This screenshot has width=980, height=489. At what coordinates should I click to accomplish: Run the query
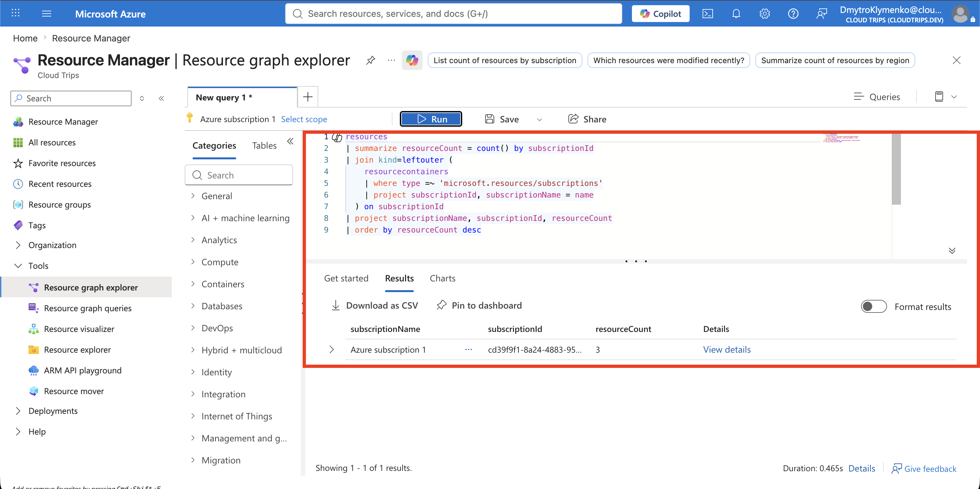[x=431, y=119]
